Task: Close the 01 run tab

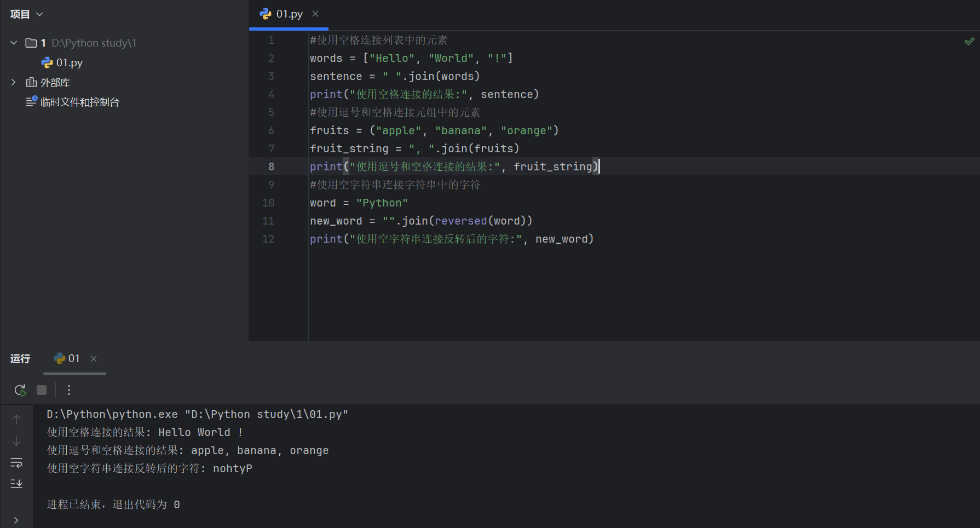Action: coord(93,358)
